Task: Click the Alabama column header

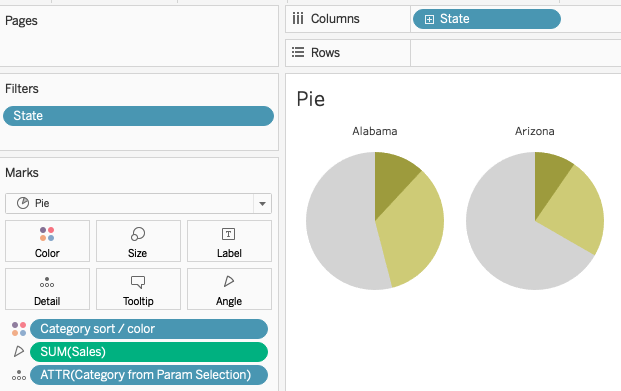Action: (375, 131)
